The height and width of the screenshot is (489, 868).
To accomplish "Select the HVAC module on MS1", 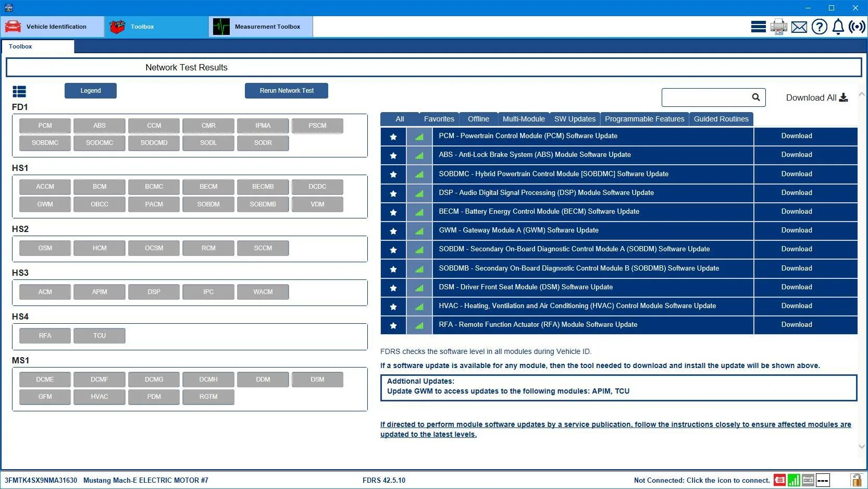I will pos(100,397).
